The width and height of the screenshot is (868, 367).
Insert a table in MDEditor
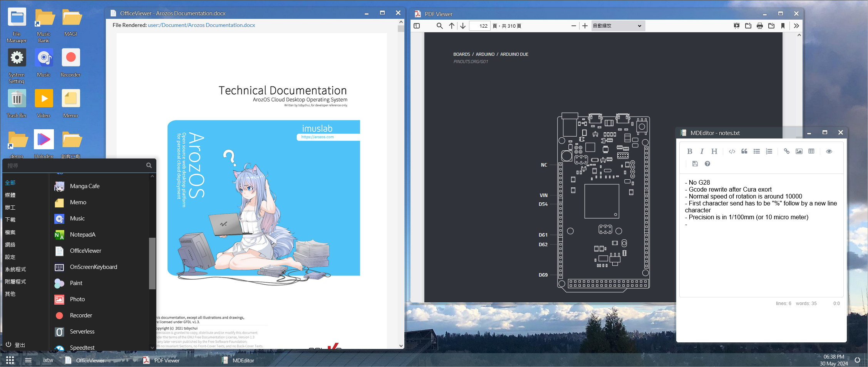pyautogui.click(x=811, y=152)
